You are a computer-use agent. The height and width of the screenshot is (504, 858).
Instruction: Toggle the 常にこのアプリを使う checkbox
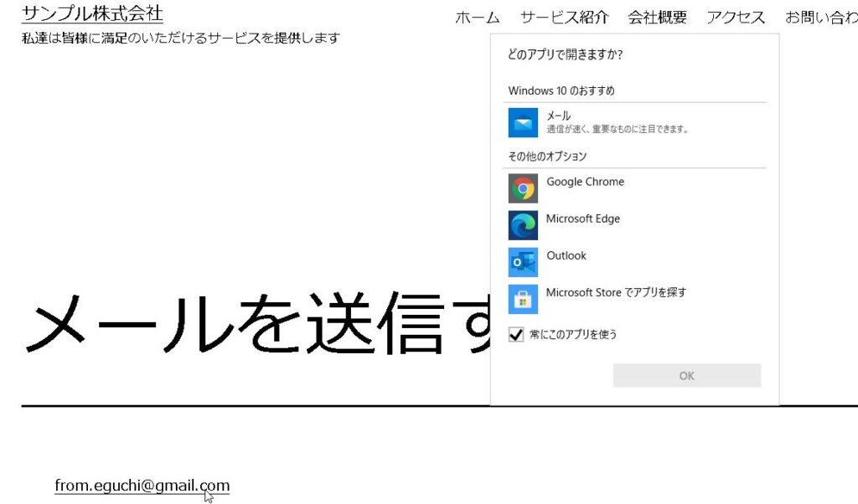coord(516,335)
